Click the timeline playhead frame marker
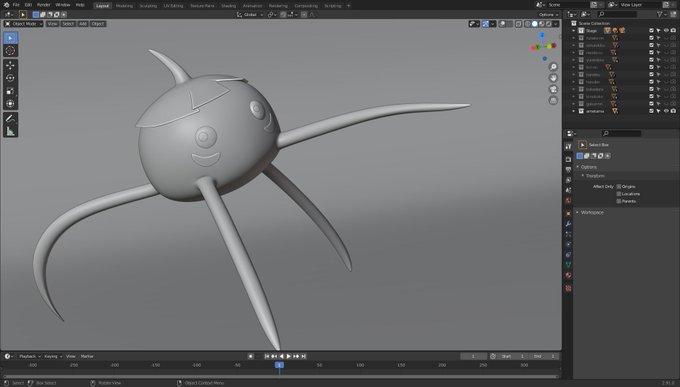Viewport: 680px width, 387px height. click(279, 365)
